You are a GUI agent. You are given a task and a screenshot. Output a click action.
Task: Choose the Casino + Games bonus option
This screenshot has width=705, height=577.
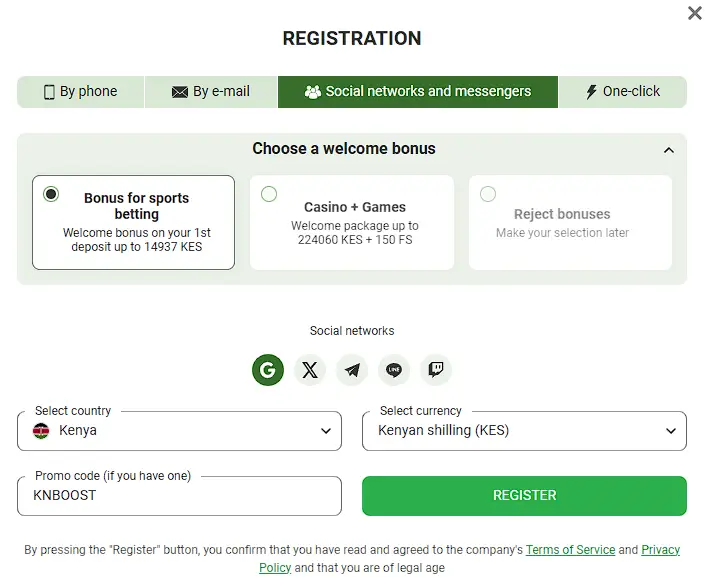[269, 194]
